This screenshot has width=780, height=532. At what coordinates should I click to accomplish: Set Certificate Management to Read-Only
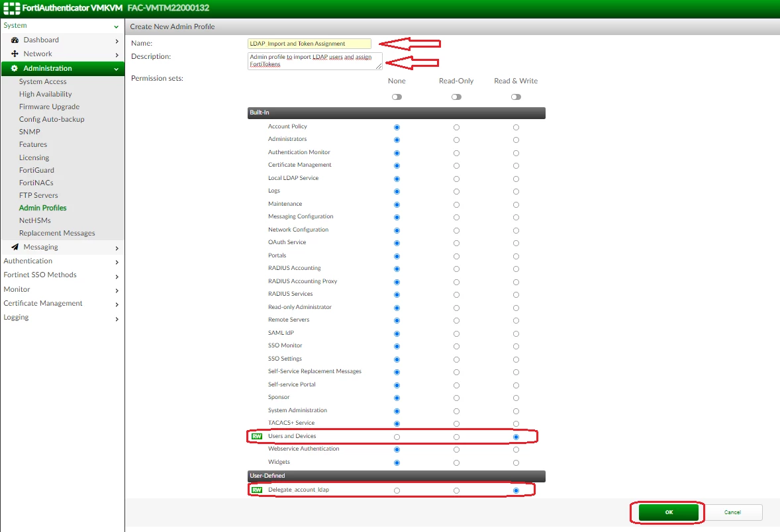[456, 165]
